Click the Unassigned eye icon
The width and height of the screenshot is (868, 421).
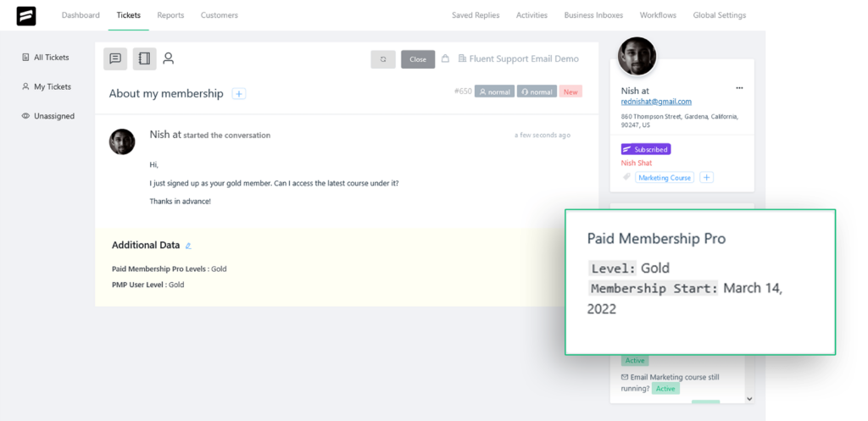(x=25, y=116)
